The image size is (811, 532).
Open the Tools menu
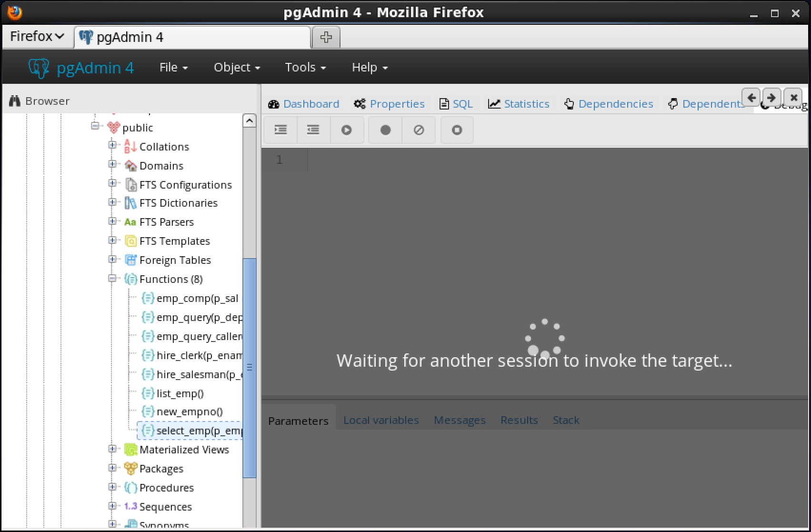305,68
